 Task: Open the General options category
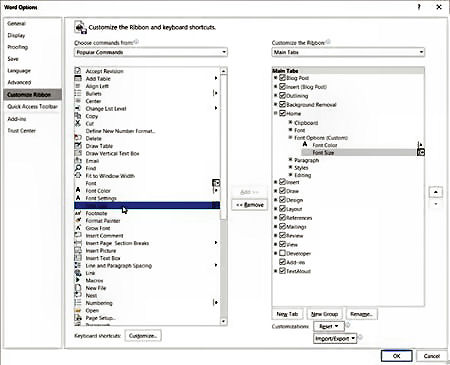click(16, 23)
